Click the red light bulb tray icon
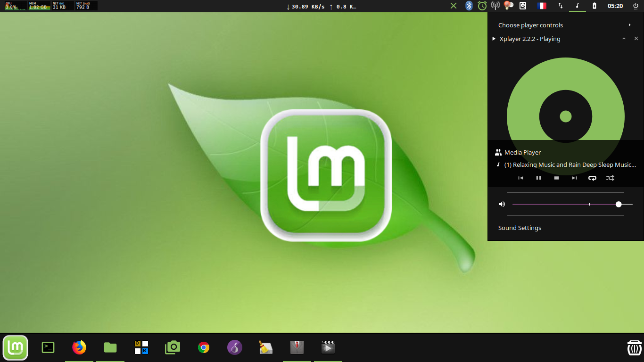Screen dimensions: 644x362 508,6
